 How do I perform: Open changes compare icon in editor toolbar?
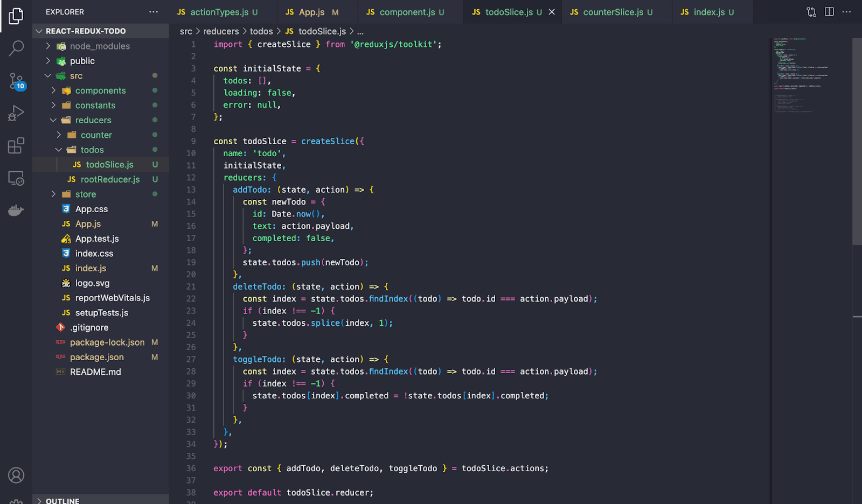811,12
